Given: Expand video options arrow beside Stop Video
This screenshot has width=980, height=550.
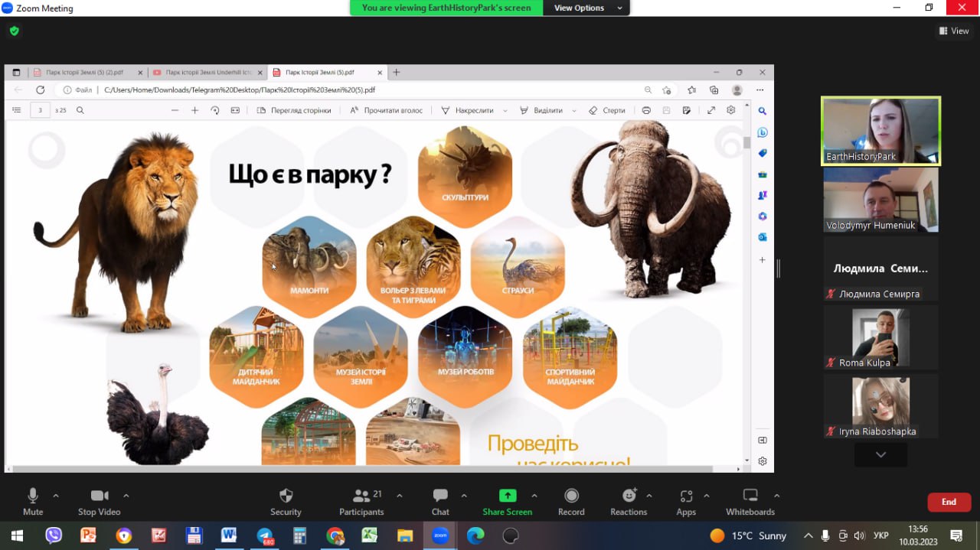Looking at the screenshot, I should pos(126,495).
